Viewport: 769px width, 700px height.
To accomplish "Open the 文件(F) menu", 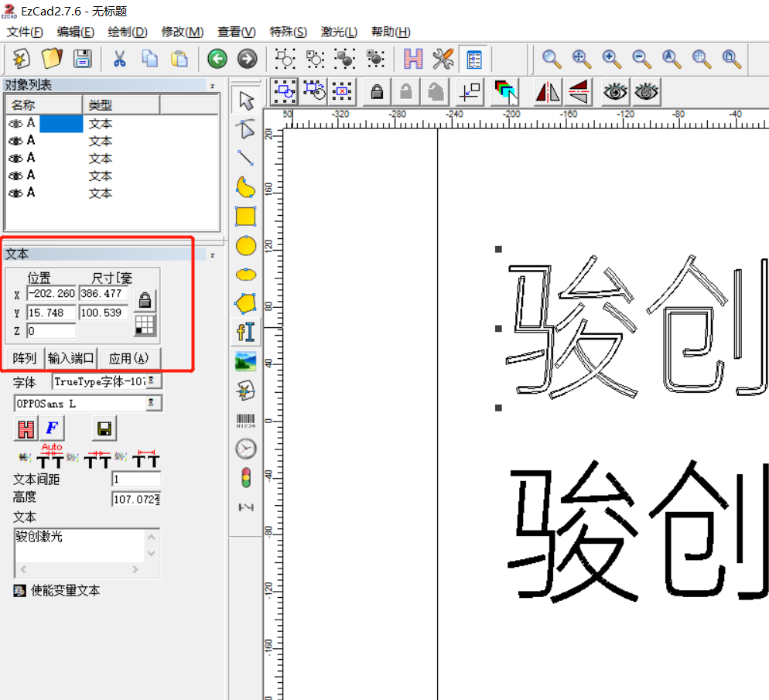I will (x=25, y=32).
